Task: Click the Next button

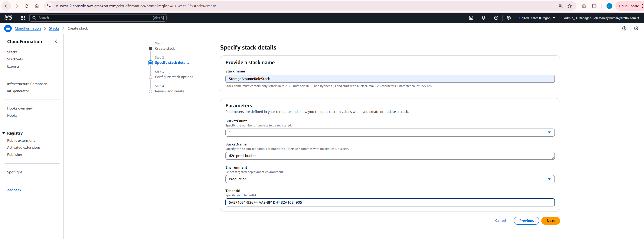Action: click(551, 221)
